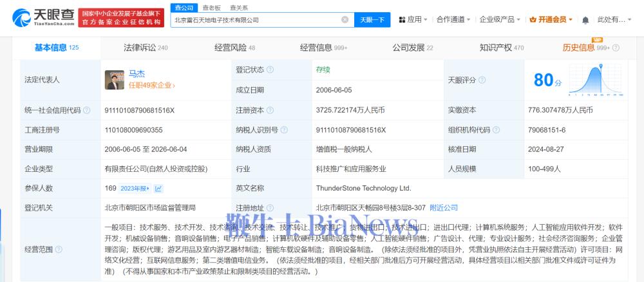
Task: Open the 公司发展 tab
Action: pos(412,48)
